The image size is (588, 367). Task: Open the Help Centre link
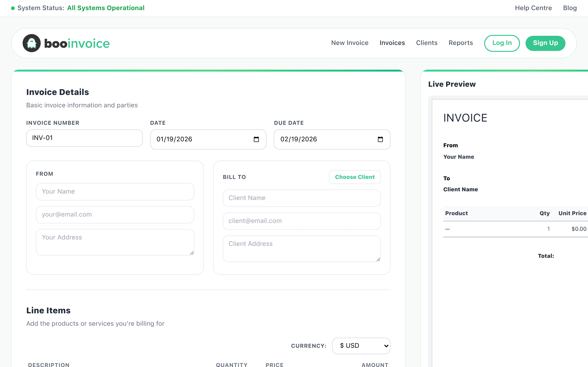533,8
